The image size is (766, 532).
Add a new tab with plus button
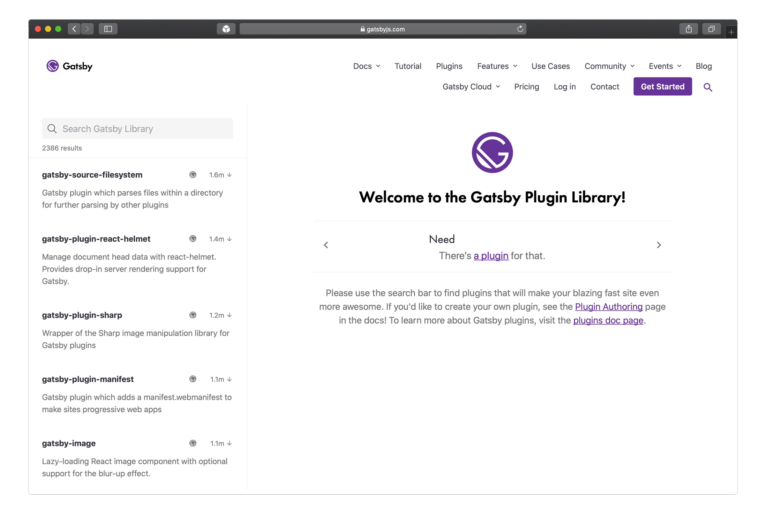click(x=731, y=32)
